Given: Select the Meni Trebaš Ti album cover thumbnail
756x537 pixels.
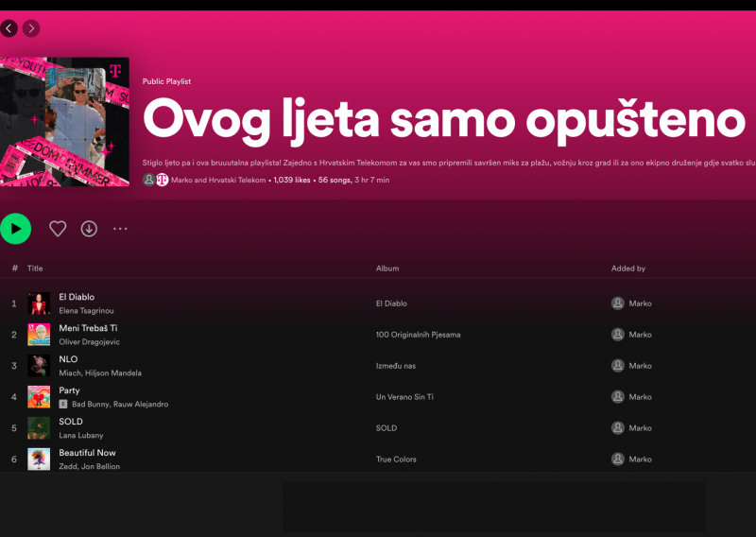Looking at the screenshot, I should (x=39, y=335).
